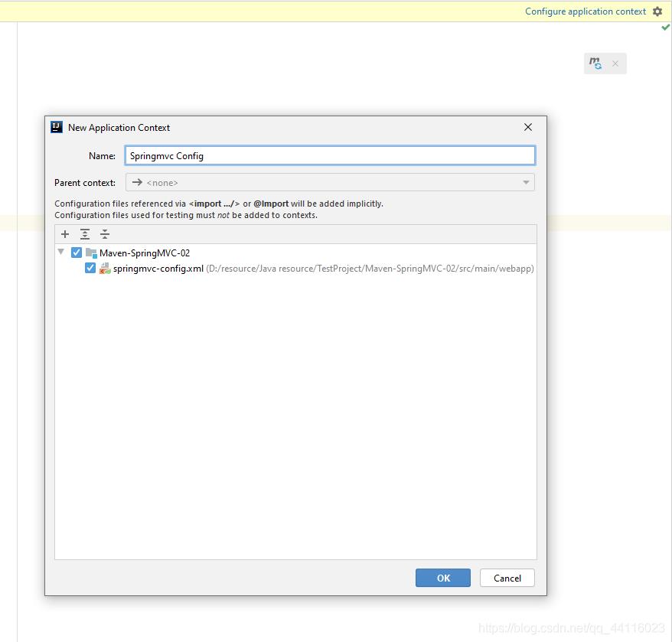
Task: Open the Parent context dropdown
Action: click(329, 183)
